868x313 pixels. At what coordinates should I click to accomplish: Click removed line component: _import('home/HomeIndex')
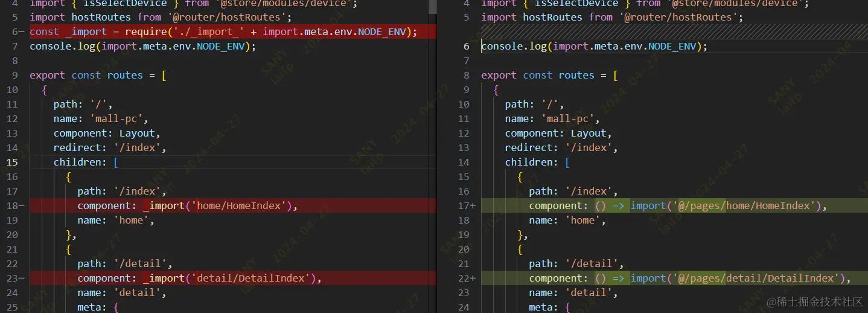(188, 205)
